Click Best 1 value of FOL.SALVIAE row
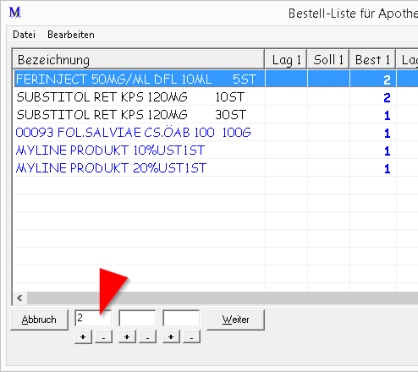The width and height of the screenshot is (418, 372). click(x=386, y=133)
